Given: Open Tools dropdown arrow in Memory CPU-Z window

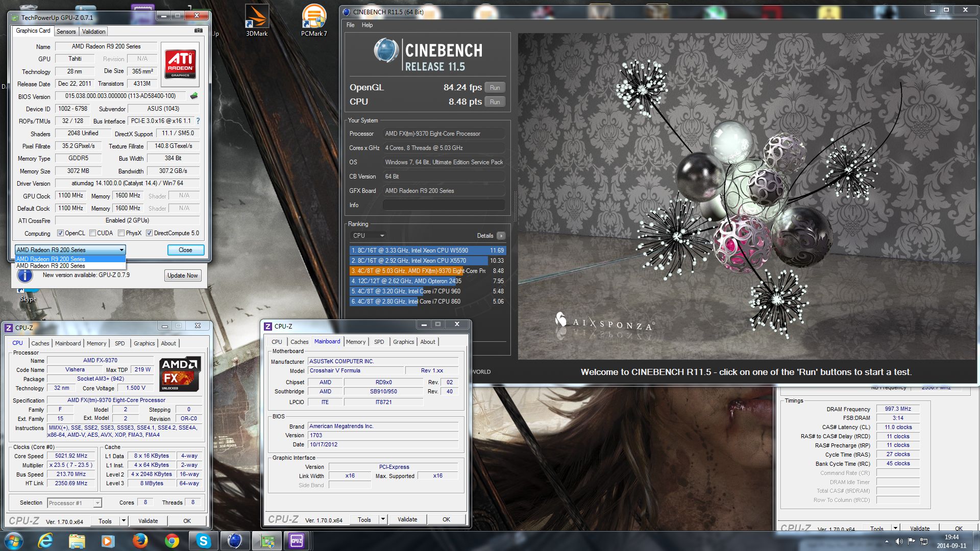Looking at the screenshot, I should click(x=895, y=528).
